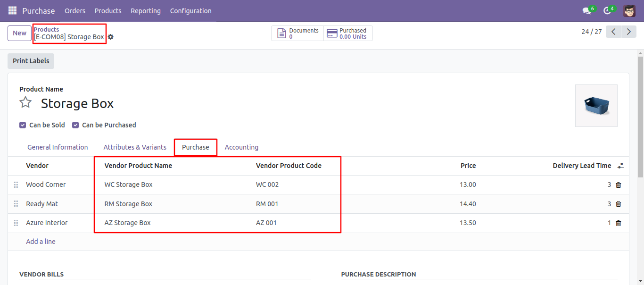Open the activities clock icon
644x285 pixels.
point(607,11)
